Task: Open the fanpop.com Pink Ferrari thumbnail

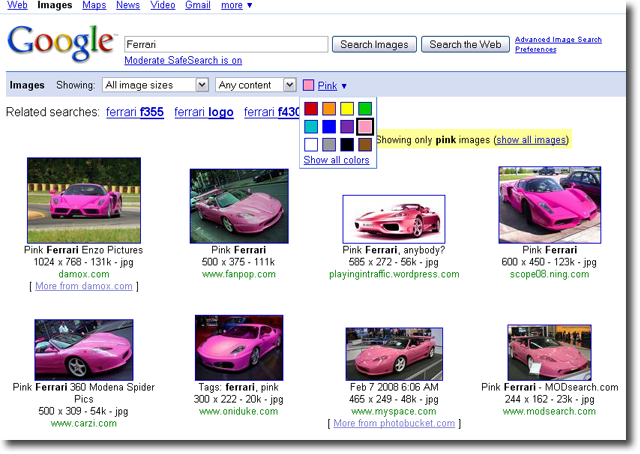Action: pos(239,206)
